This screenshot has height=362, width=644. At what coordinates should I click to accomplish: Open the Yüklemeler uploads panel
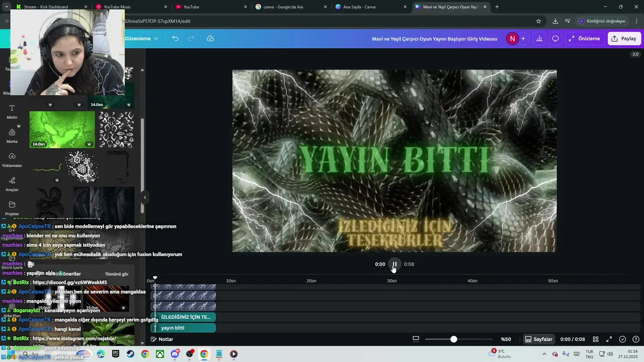[x=12, y=160]
